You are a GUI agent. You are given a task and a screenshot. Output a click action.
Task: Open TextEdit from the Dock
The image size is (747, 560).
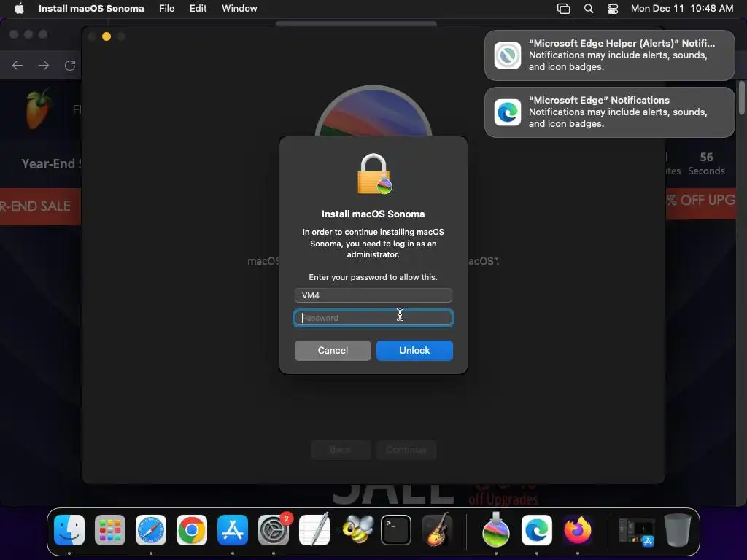[314, 530]
